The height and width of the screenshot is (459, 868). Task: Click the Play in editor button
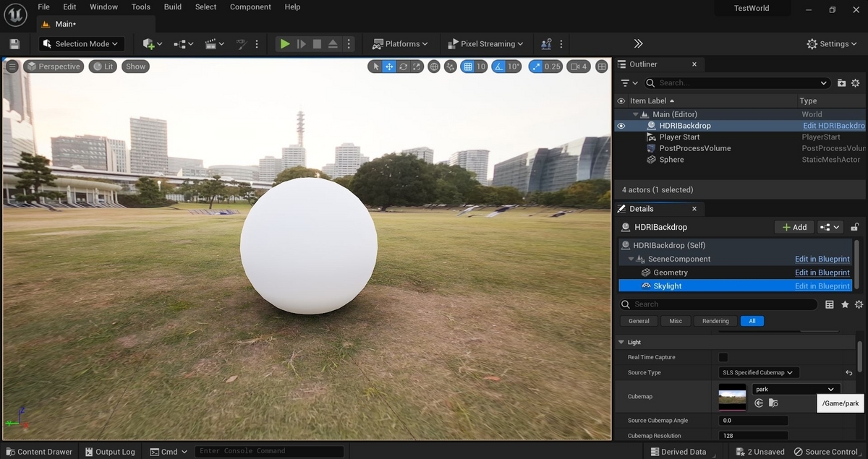285,44
